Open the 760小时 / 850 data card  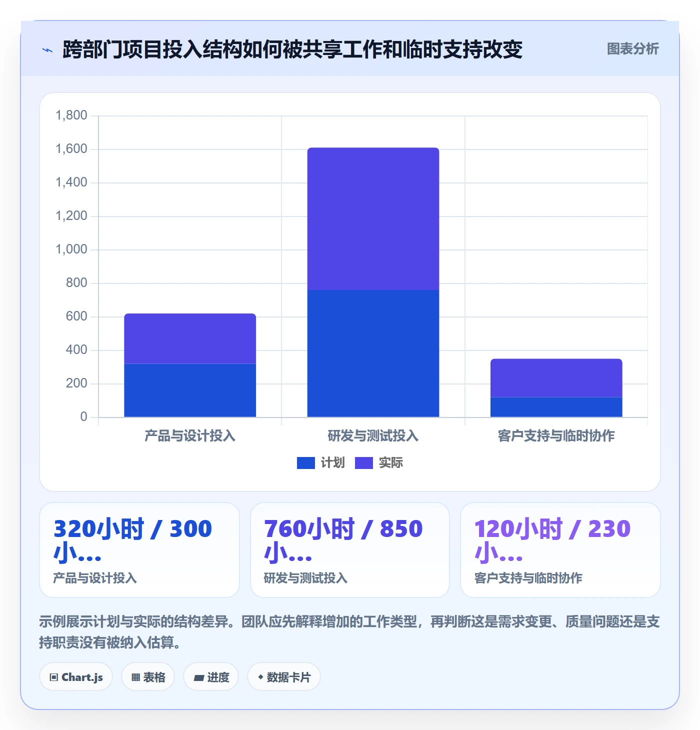coord(350,550)
